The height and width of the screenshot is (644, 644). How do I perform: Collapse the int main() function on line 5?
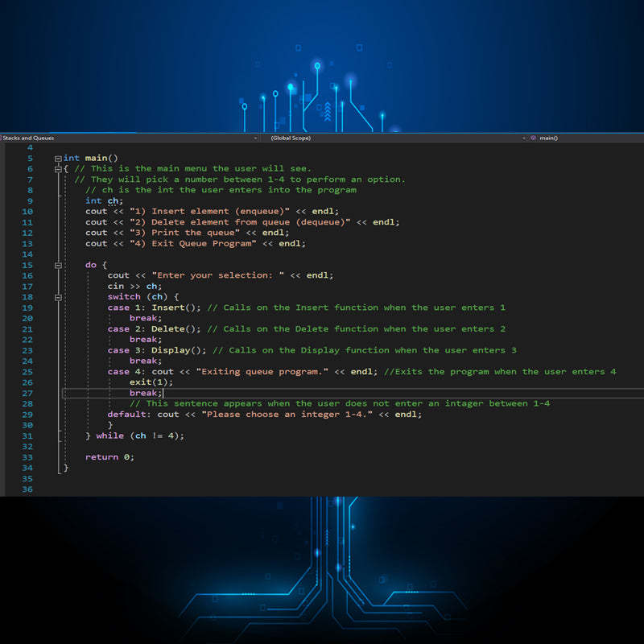click(x=58, y=159)
